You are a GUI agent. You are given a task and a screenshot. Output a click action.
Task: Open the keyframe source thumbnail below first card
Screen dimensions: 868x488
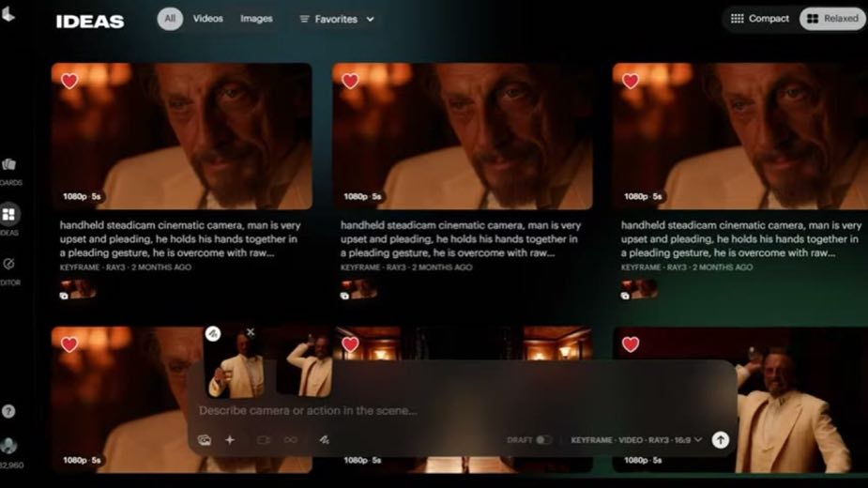point(78,290)
